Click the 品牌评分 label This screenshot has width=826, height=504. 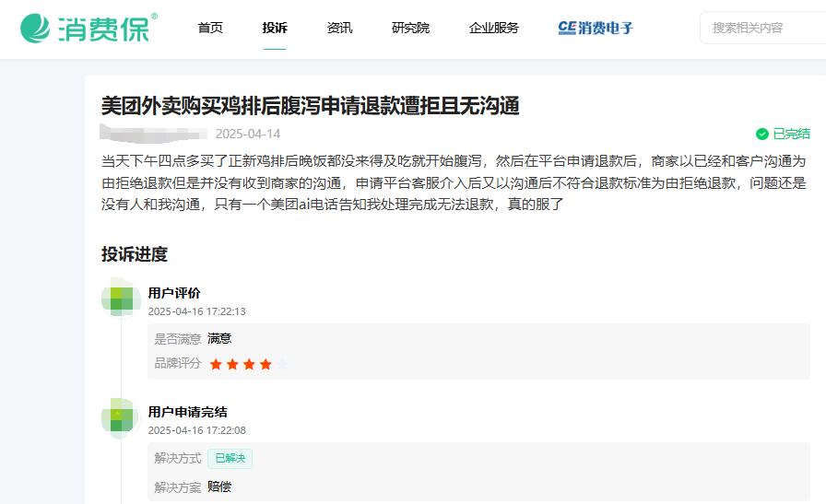[178, 363]
